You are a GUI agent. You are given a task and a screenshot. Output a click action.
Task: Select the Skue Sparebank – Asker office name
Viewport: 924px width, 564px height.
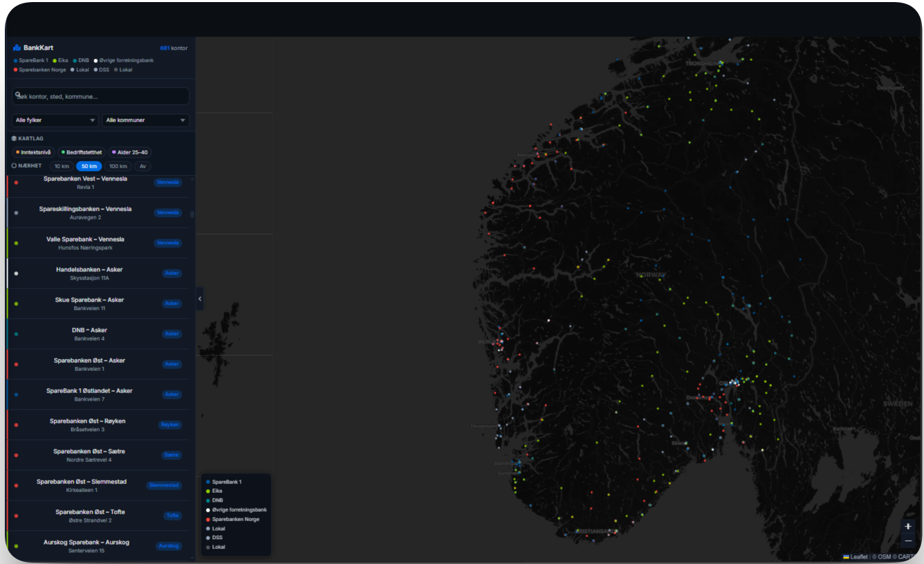(x=89, y=300)
